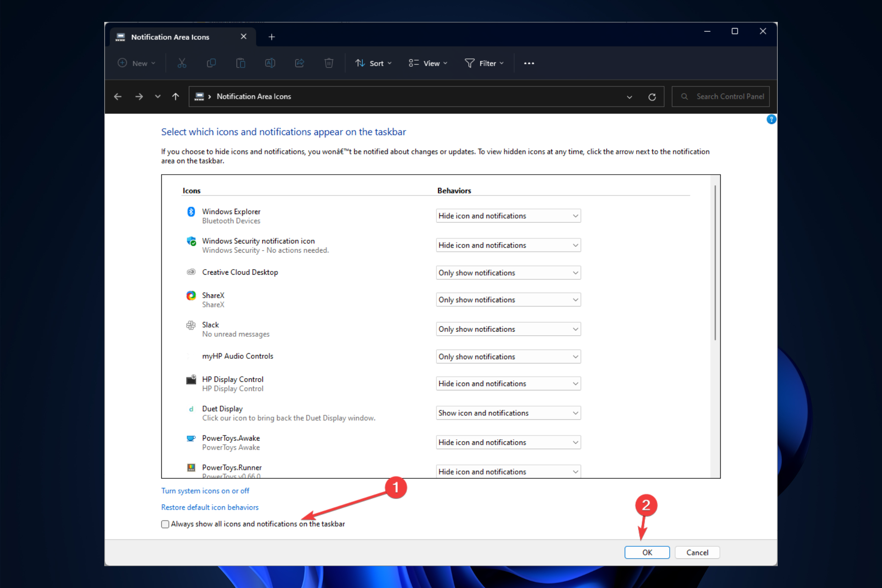Click the Copy icon in toolbar
Image resolution: width=882 pixels, height=588 pixels.
tap(211, 63)
